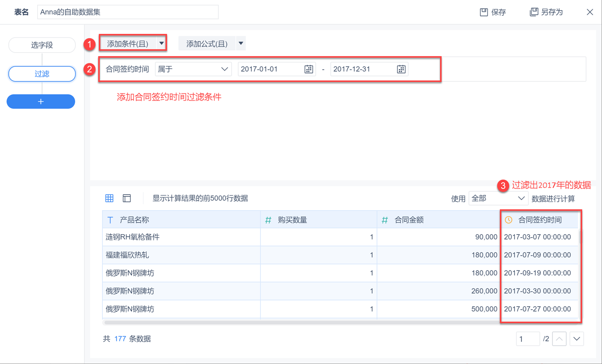Click the 添加条件(且) button
The image size is (602, 364).
128,43
